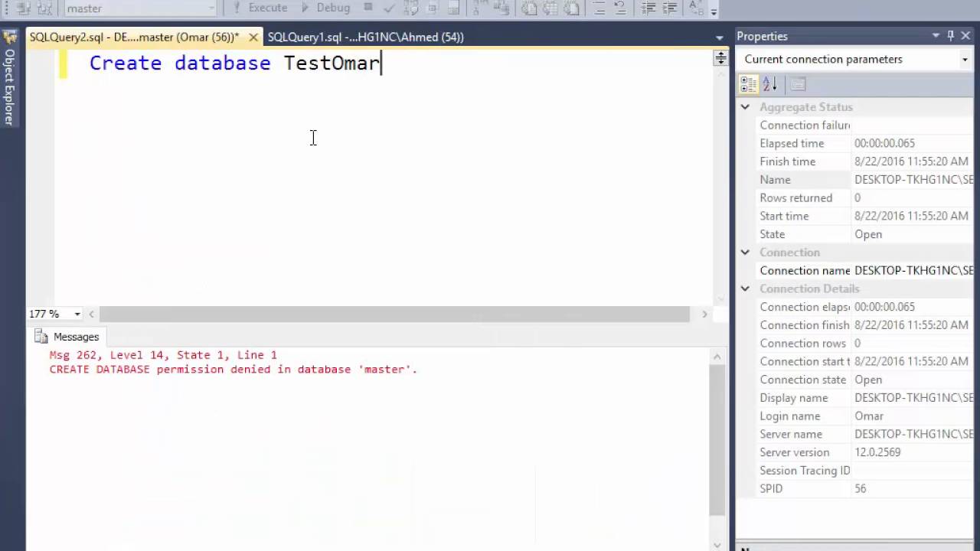
Task: Switch to the SQLQuery2.sql Omar tab
Action: [x=134, y=37]
